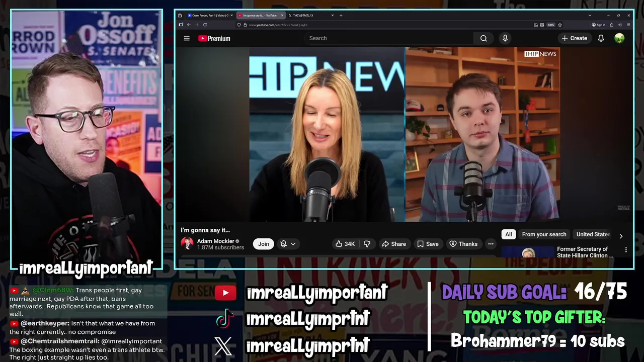
Task: Open Adam Mockler channel avatar
Action: 187,244
